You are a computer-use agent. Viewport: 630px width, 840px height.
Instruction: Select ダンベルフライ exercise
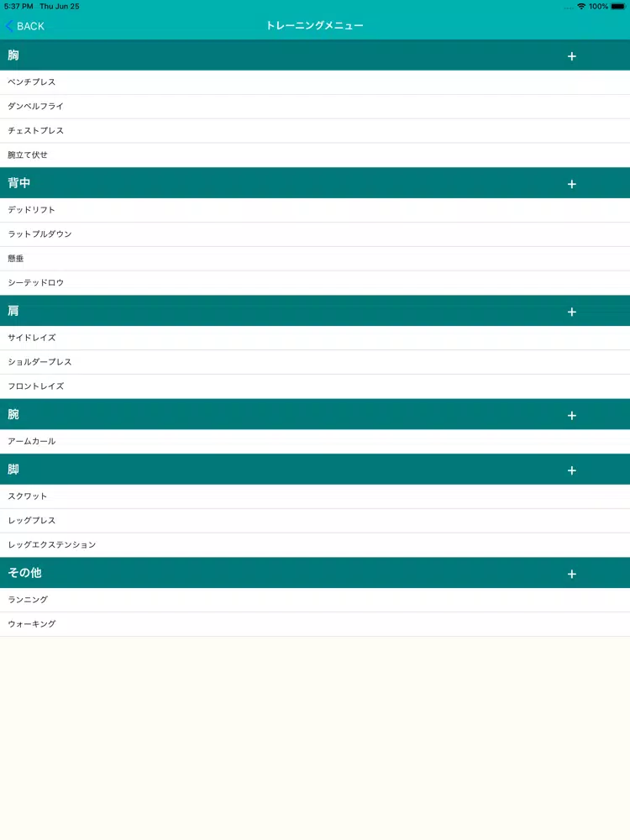[x=315, y=106]
